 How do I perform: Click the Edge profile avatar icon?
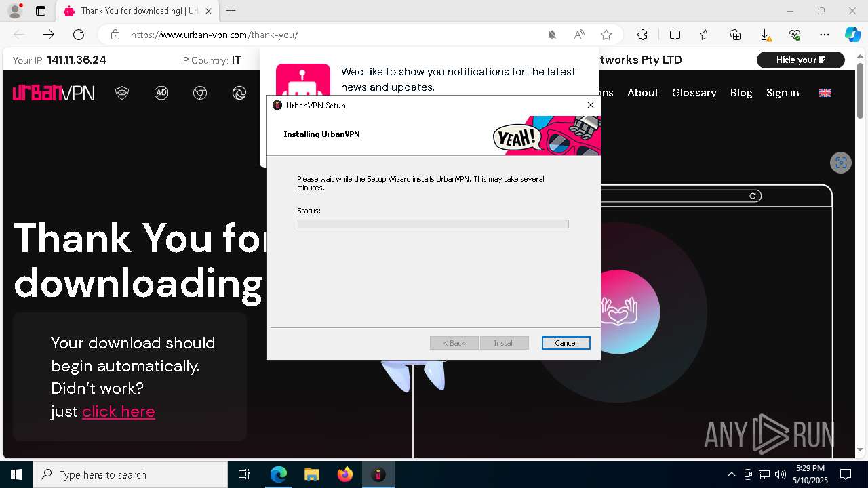tap(14, 11)
